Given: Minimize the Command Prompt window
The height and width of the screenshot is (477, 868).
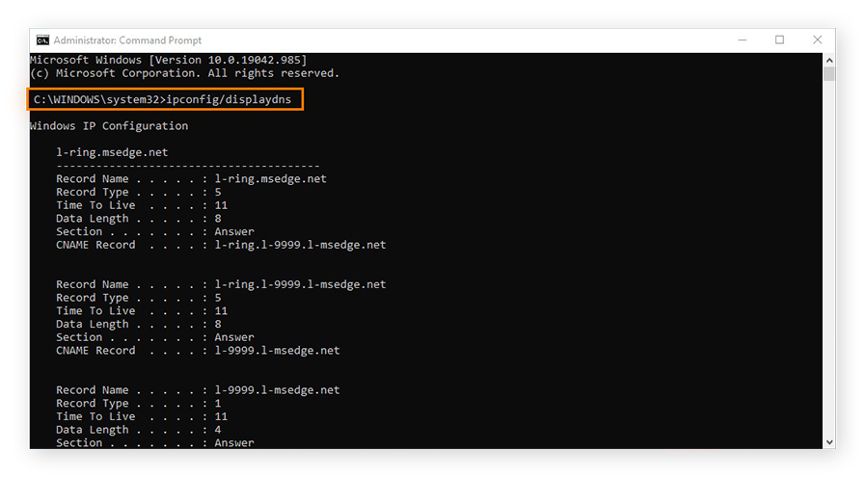Looking at the screenshot, I should tap(743, 40).
